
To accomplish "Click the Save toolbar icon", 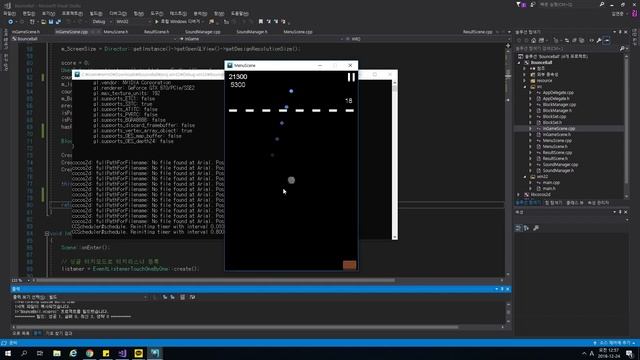I will 51,22.
